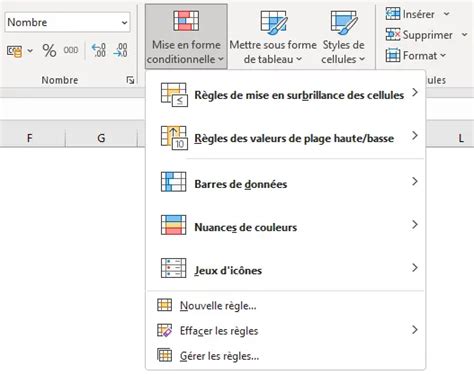Open Règles des valeurs de plage haute/basse
Screen dimensions: 474x375
pyautogui.click(x=286, y=138)
